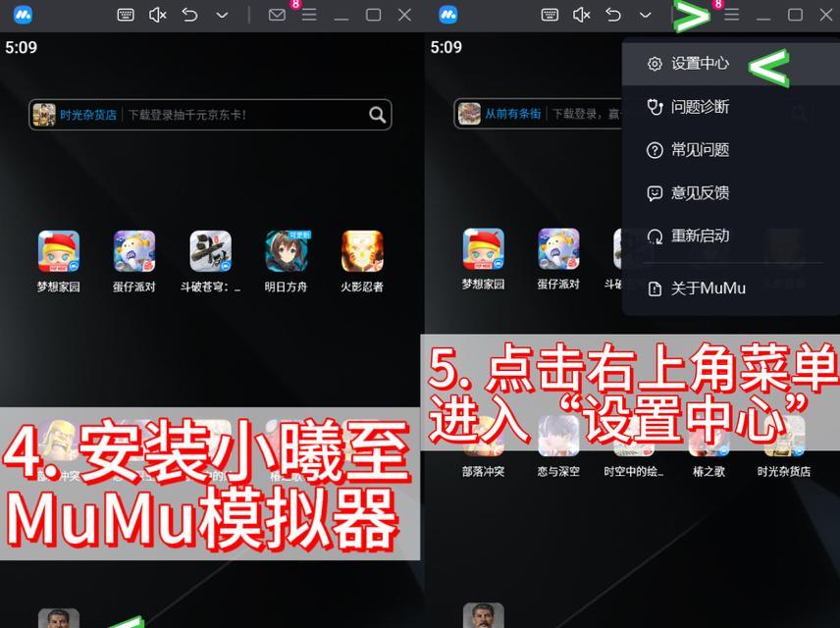This screenshot has width=840, height=628.
Task: Maximize the left MuMu window
Action: 374,15
